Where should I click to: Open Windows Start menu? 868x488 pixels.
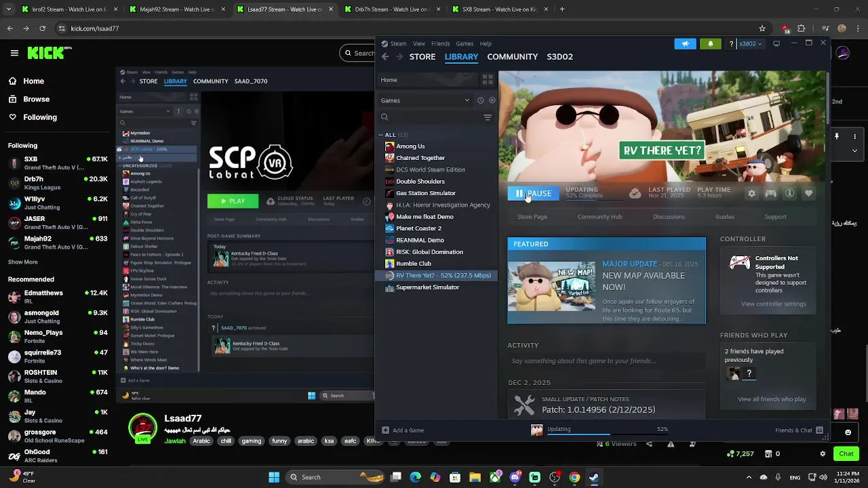[274, 477]
